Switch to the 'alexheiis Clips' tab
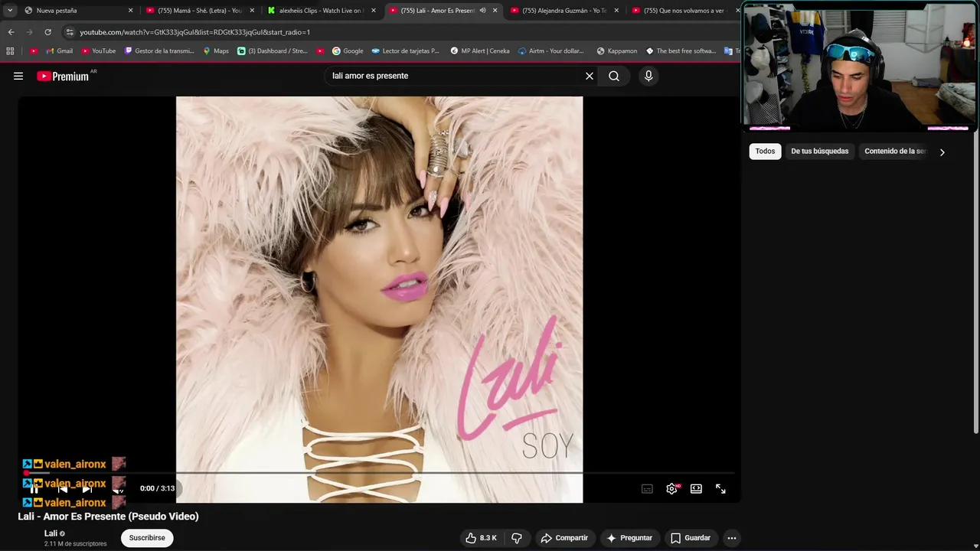Viewport: 980px width, 551px height. coord(320,11)
